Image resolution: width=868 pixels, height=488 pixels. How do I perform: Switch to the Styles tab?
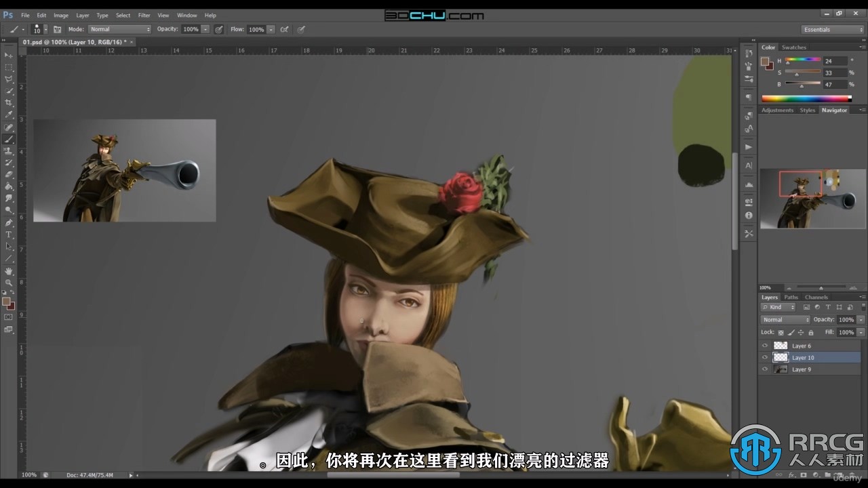807,110
